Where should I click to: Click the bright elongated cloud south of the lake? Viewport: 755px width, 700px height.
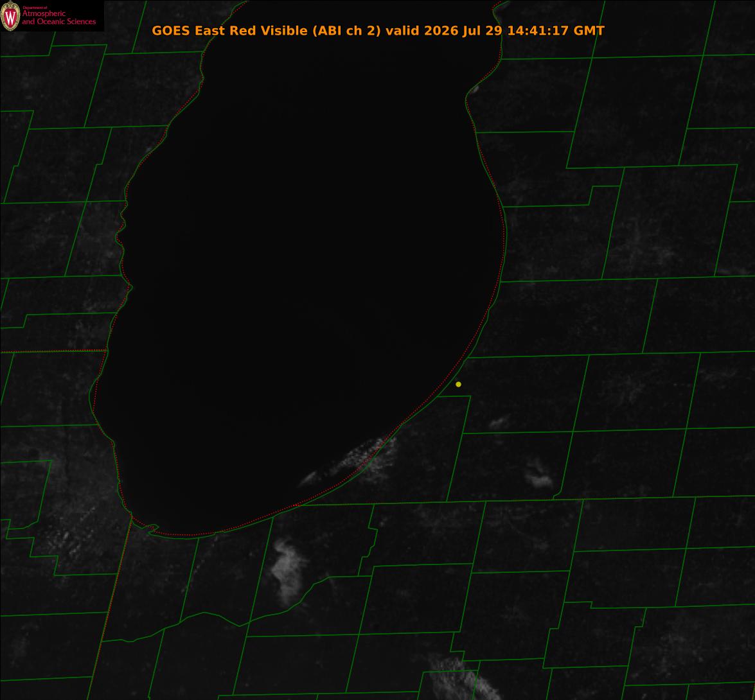coord(288,571)
